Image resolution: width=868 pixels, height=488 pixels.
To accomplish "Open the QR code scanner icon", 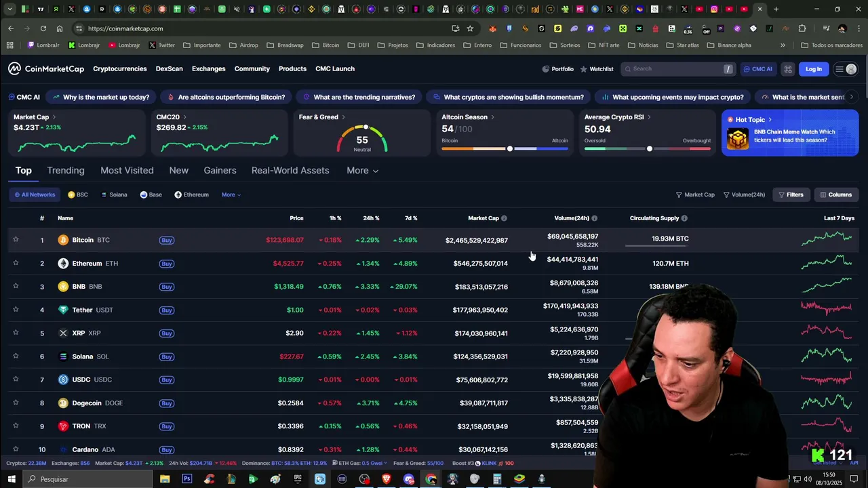I will (788, 69).
